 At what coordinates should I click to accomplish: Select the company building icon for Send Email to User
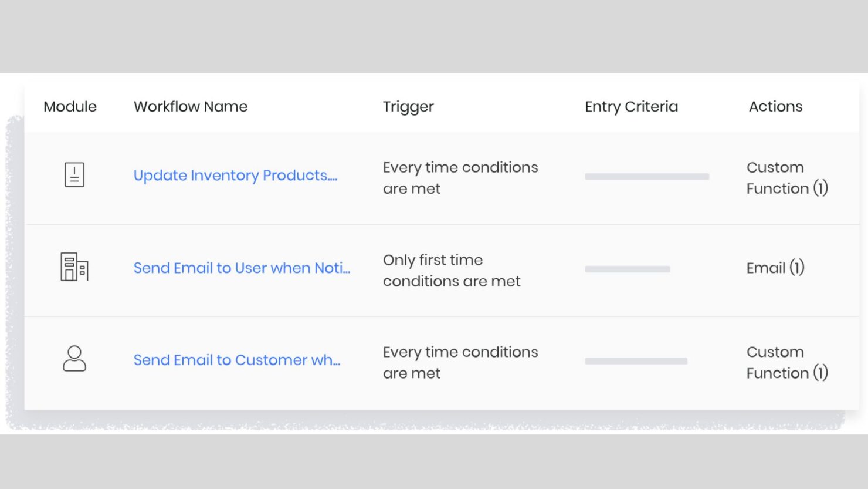tap(74, 268)
